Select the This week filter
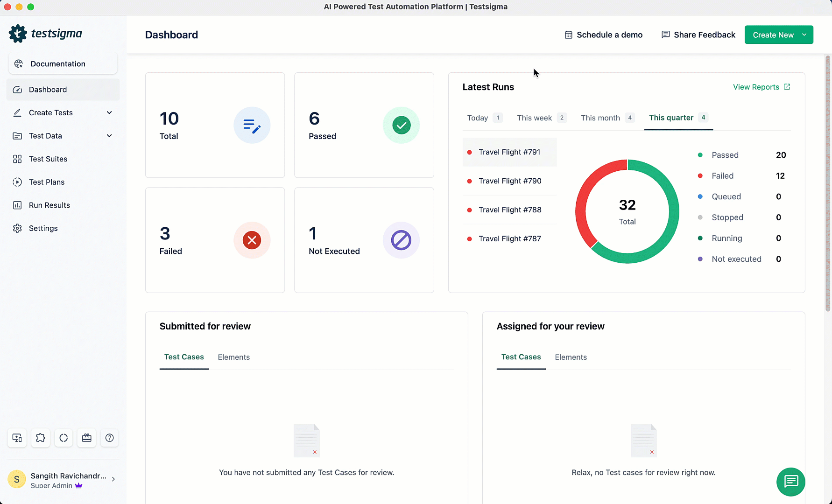The height and width of the screenshot is (504, 832). (x=534, y=118)
